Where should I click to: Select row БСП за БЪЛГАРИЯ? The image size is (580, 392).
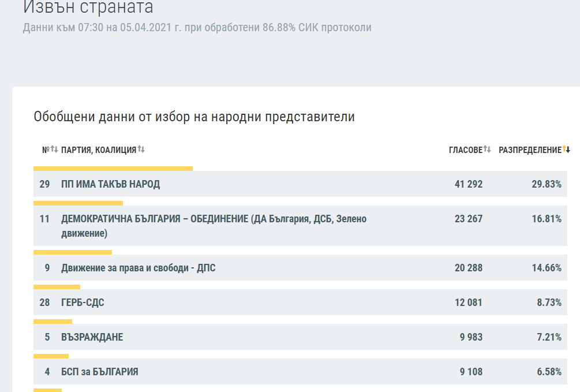(300, 372)
